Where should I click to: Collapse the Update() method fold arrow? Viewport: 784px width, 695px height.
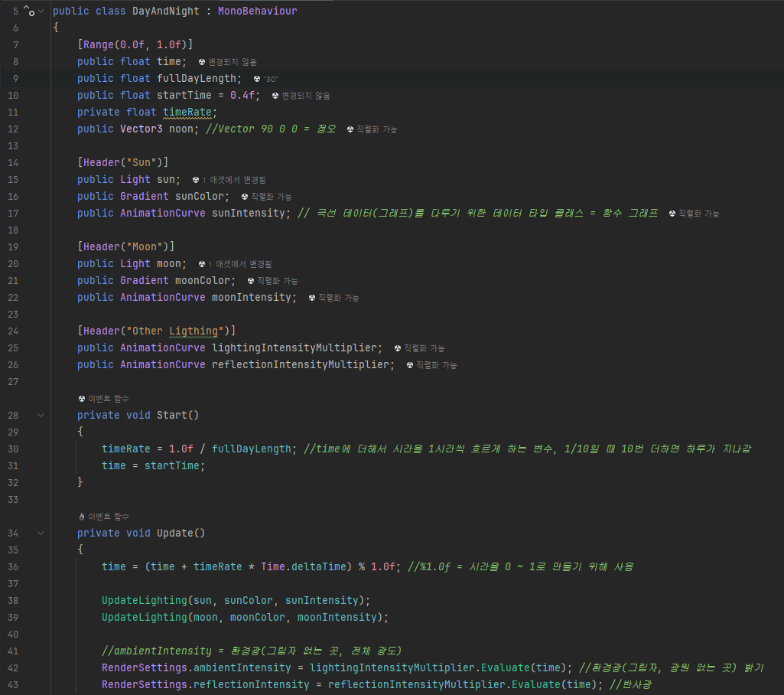(x=41, y=533)
